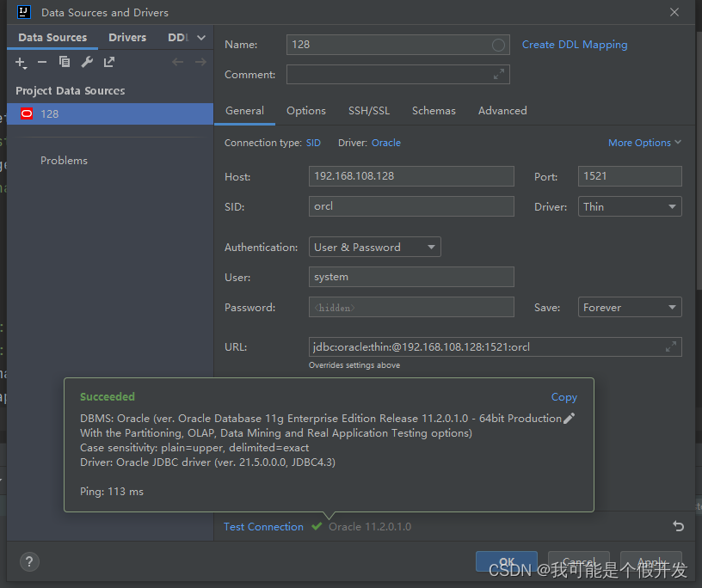
Task: Expand More Options menu
Action: click(644, 143)
